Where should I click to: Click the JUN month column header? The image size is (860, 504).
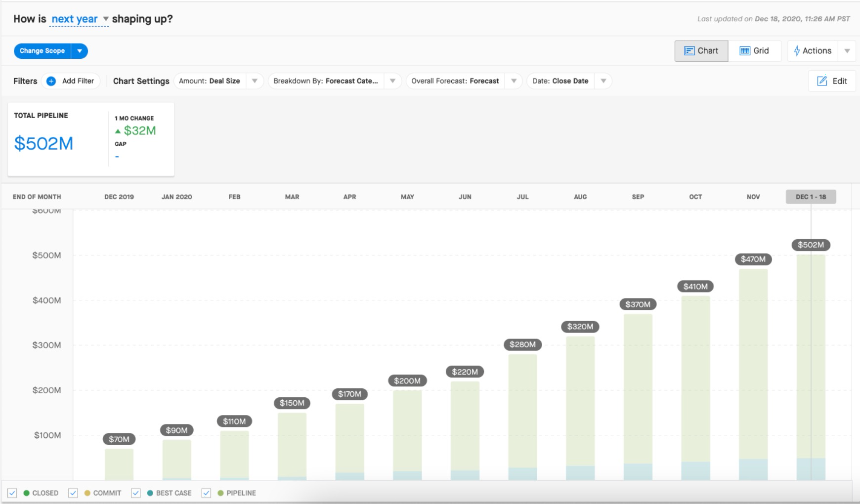[x=465, y=197]
